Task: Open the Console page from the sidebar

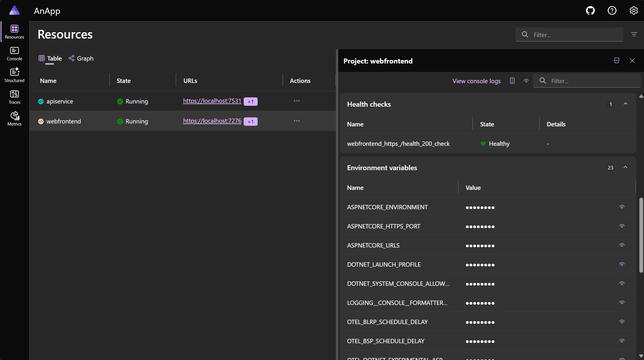Action: click(14, 54)
